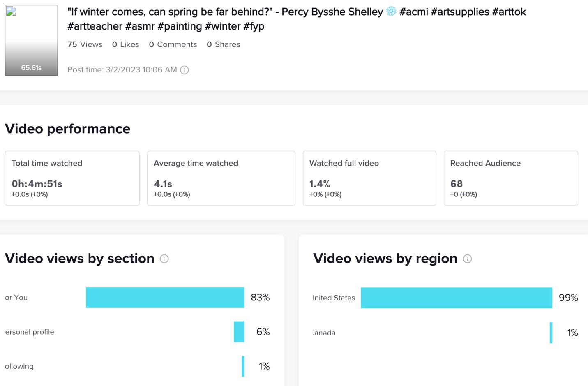The height and width of the screenshot is (386, 588).
Task: Click the United States 99% bar
Action: [x=456, y=298]
